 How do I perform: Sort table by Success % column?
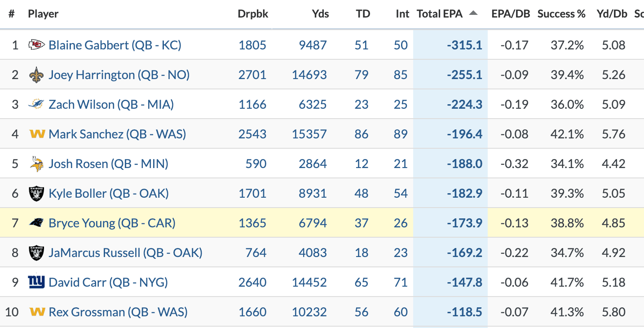pos(561,14)
